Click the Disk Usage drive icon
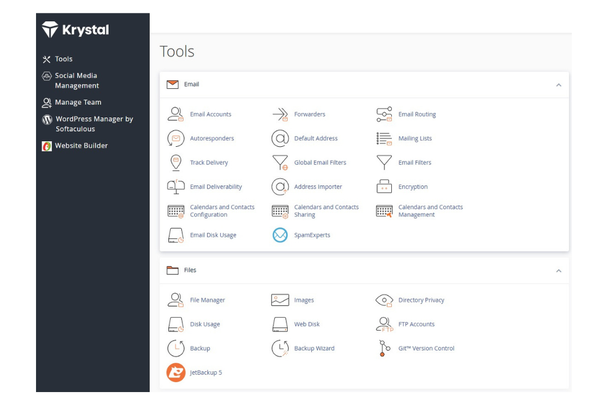The height and width of the screenshot is (405, 608). [x=176, y=324]
